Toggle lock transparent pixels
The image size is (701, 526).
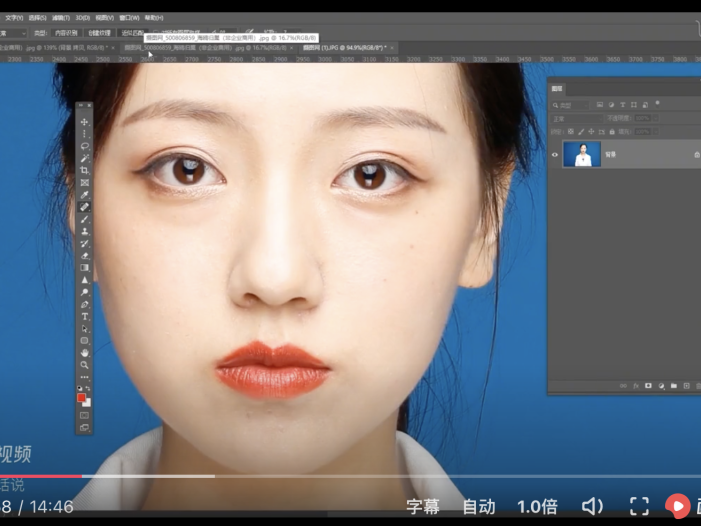pos(570,132)
